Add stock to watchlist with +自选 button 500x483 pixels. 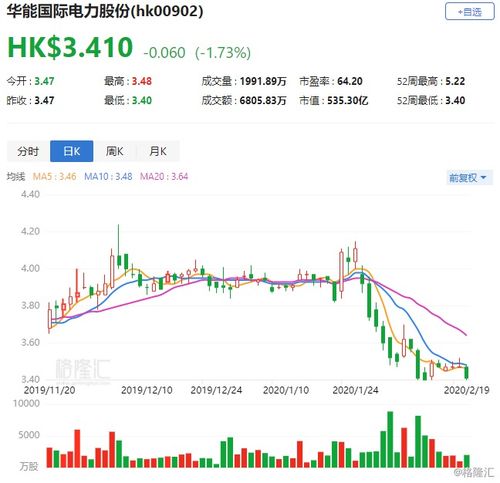point(470,12)
